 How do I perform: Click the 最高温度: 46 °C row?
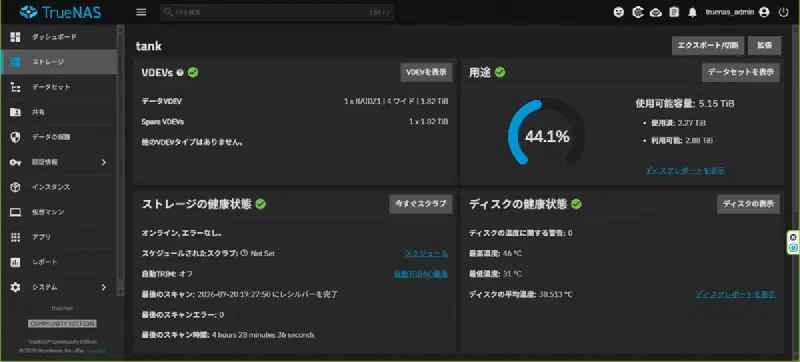(x=495, y=253)
